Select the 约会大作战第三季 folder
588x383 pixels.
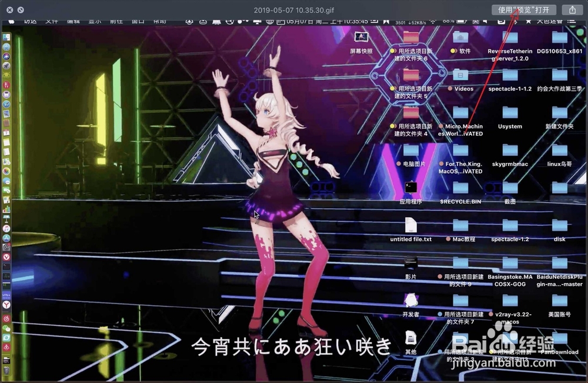click(x=560, y=80)
